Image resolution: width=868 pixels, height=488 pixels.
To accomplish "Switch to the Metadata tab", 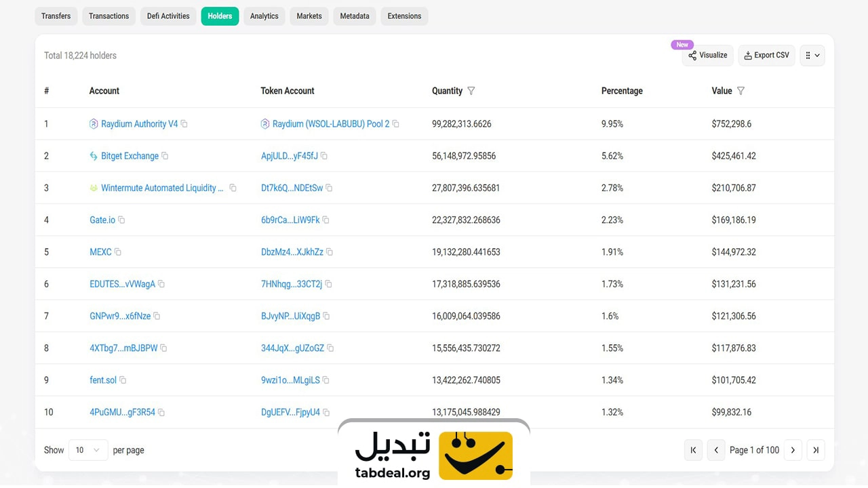I will [x=355, y=16].
